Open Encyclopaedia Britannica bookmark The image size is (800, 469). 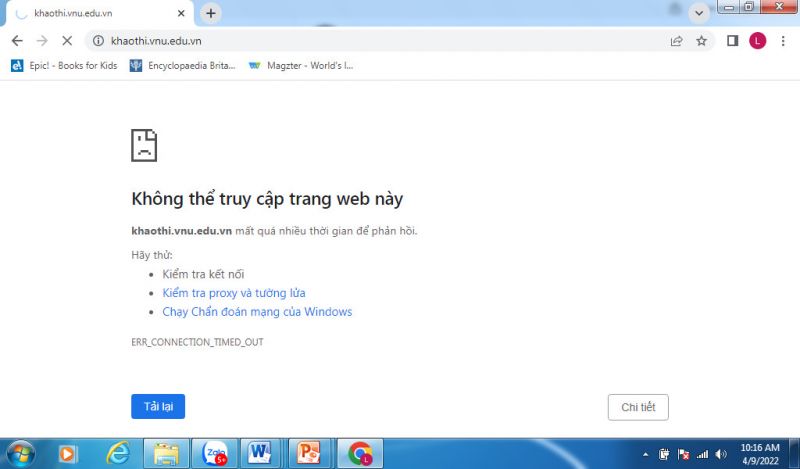(183, 66)
